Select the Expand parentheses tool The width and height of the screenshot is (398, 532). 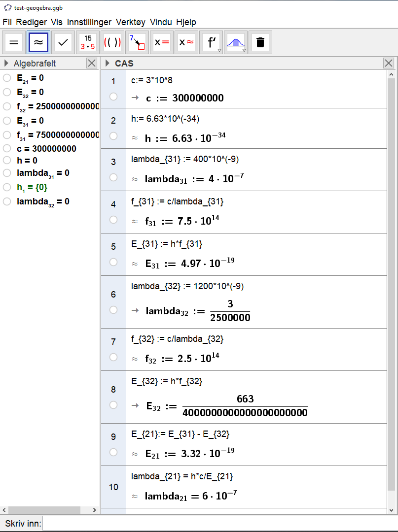click(112, 42)
